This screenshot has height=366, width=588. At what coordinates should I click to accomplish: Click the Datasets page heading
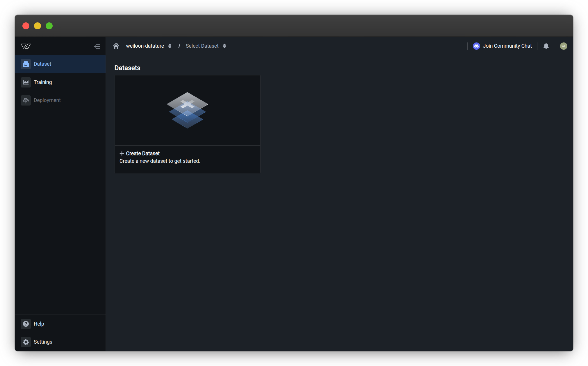point(127,68)
